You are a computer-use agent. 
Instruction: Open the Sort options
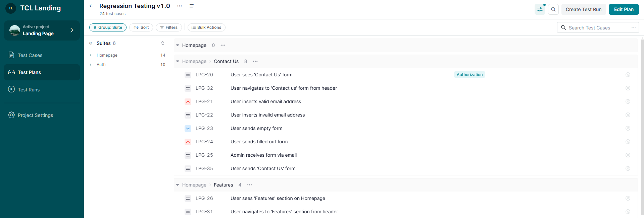tap(141, 27)
